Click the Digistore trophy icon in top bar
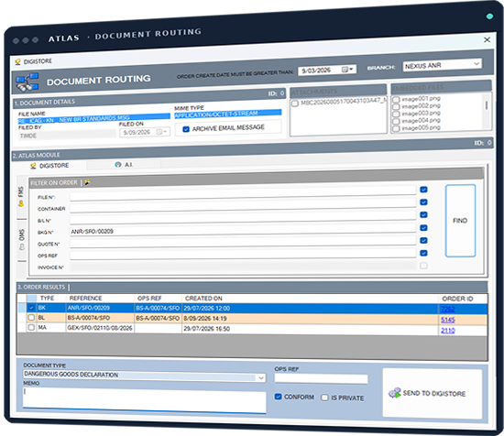This screenshot has width=504, height=436. (x=17, y=61)
